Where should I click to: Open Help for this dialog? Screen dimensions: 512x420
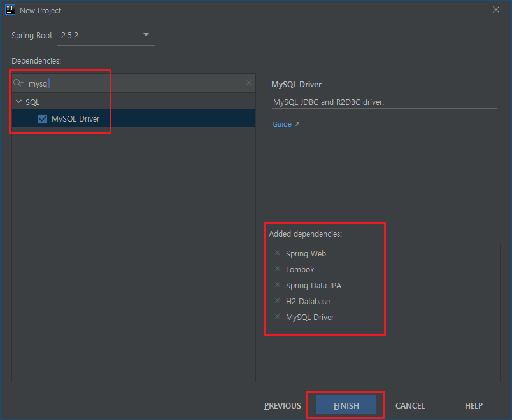(x=473, y=405)
